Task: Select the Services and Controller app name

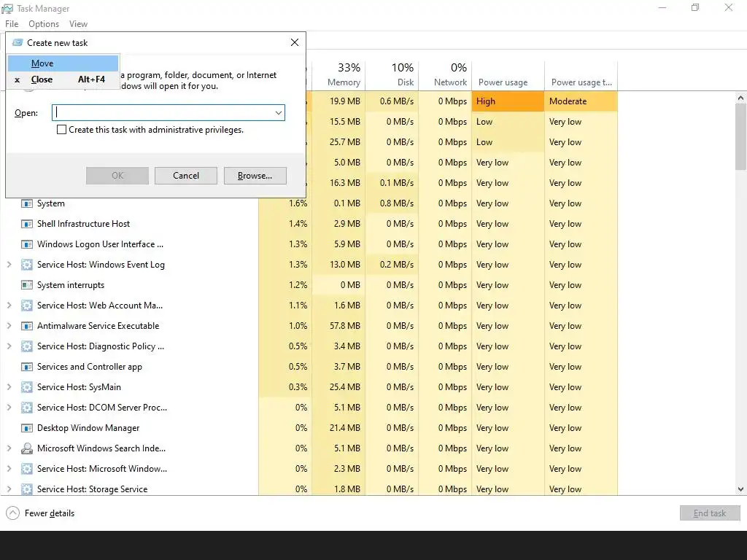Action: pos(90,367)
